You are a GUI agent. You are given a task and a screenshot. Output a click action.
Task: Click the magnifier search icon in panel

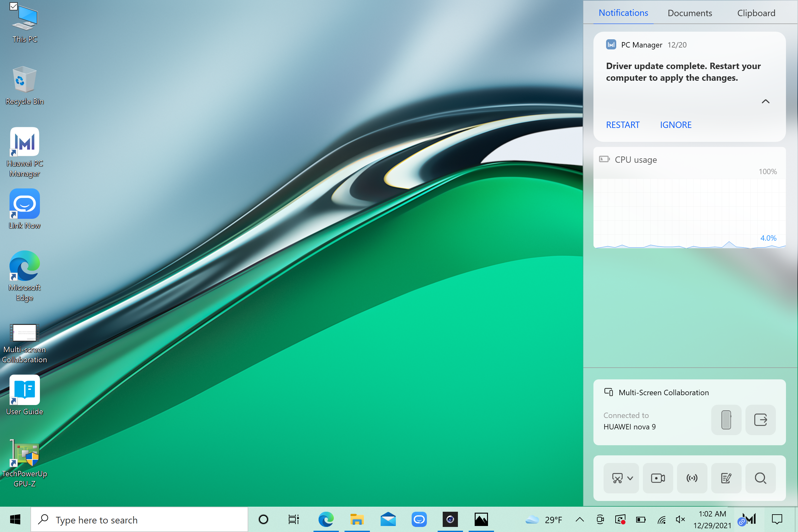tap(760, 478)
